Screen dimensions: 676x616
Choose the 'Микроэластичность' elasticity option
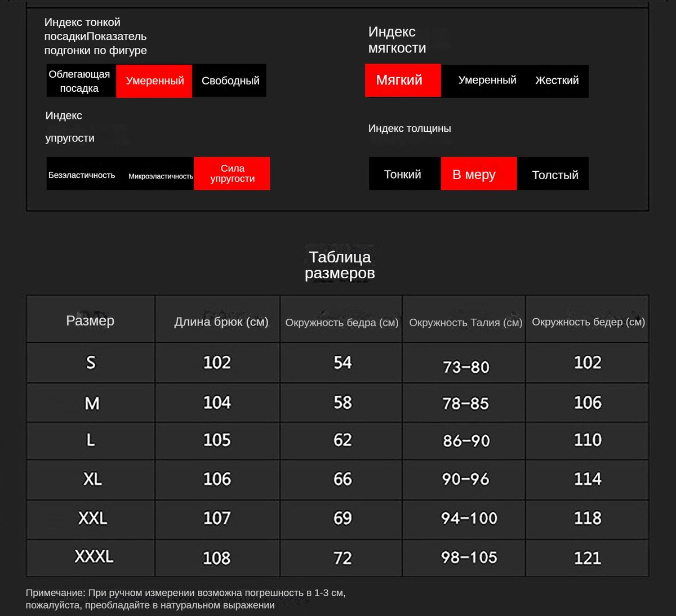pyautogui.click(x=161, y=176)
